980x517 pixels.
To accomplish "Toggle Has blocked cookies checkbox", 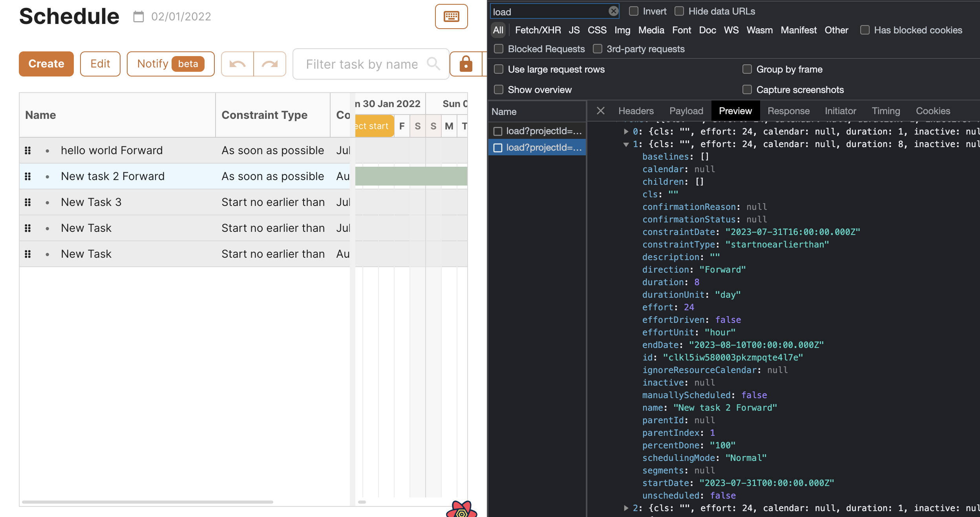I will tap(865, 30).
